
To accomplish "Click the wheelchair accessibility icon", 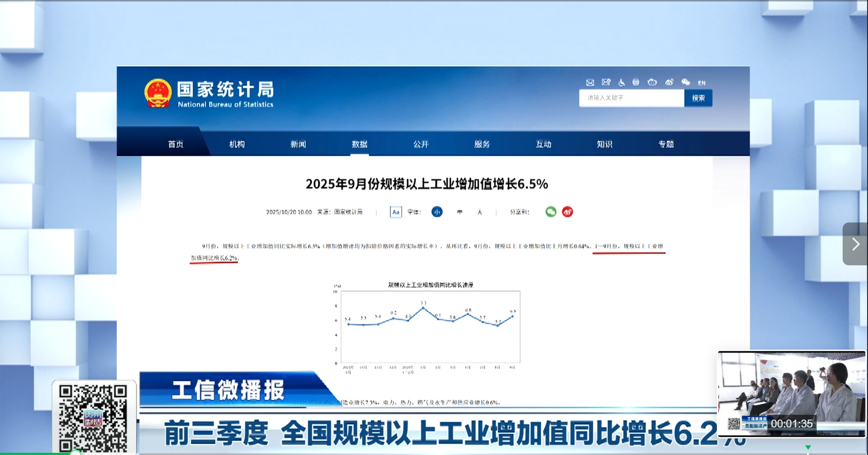I will 621,82.
